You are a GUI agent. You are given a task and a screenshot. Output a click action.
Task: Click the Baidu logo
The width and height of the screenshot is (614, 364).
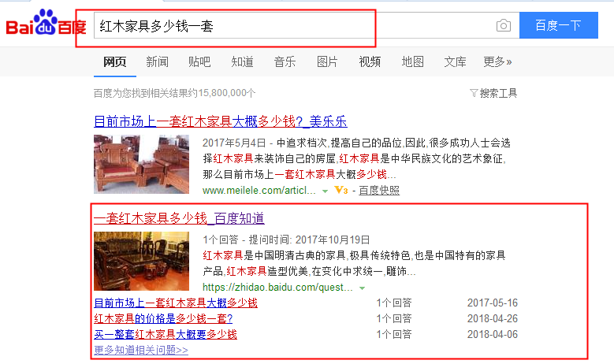46,23
